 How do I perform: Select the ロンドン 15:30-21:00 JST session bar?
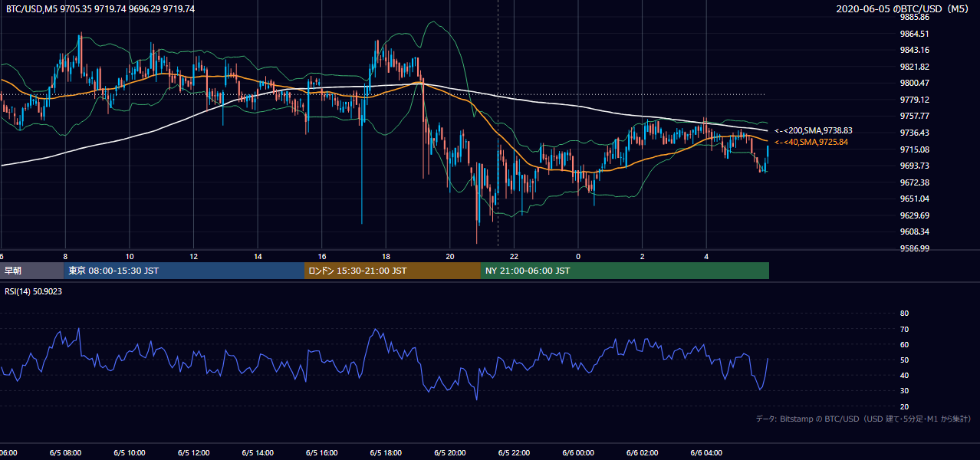pyautogui.click(x=393, y=271)
